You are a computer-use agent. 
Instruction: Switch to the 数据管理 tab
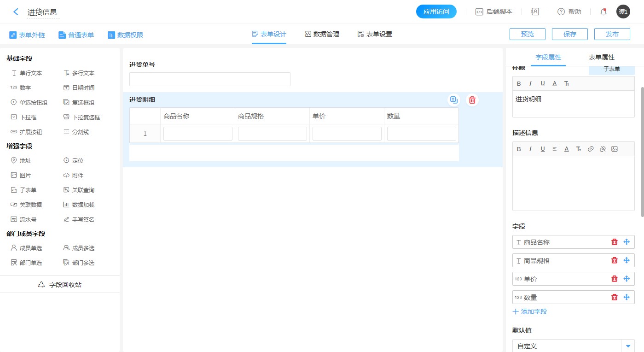[x=322, y=34]
